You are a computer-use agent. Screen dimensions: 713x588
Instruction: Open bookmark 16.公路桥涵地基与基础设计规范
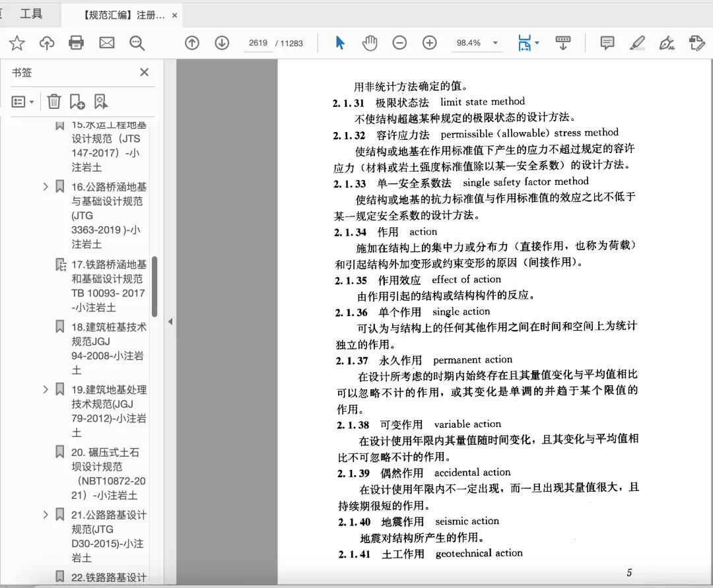(x=109, y=215)
